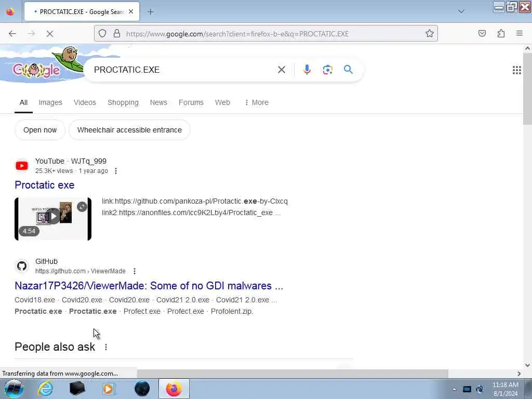
Task: Toggle the Open now filter chip
Action: tap(40, 130)
